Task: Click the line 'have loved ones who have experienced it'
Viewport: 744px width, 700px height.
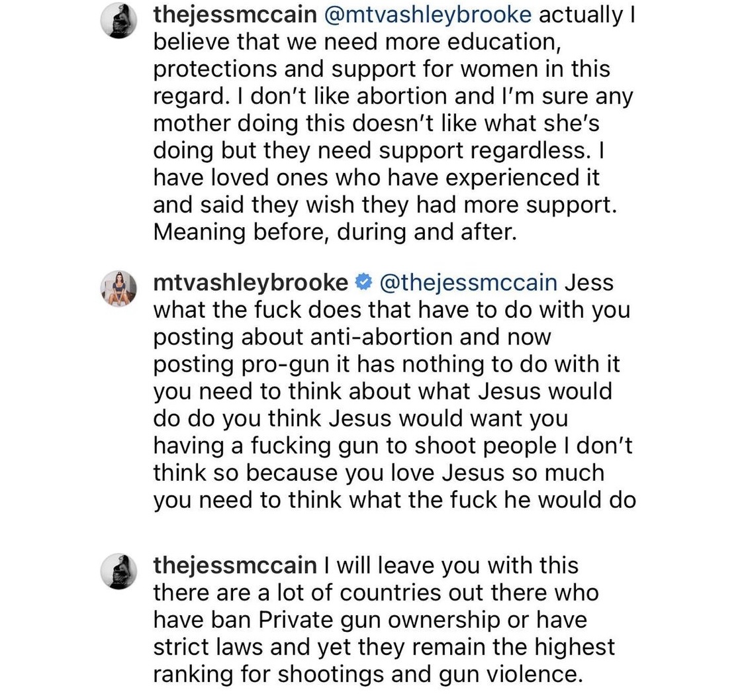Action: tap(376, 177)
